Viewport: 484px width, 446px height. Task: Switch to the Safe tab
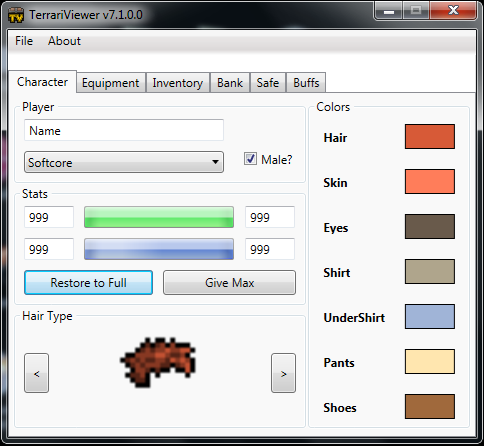[268, 83]
